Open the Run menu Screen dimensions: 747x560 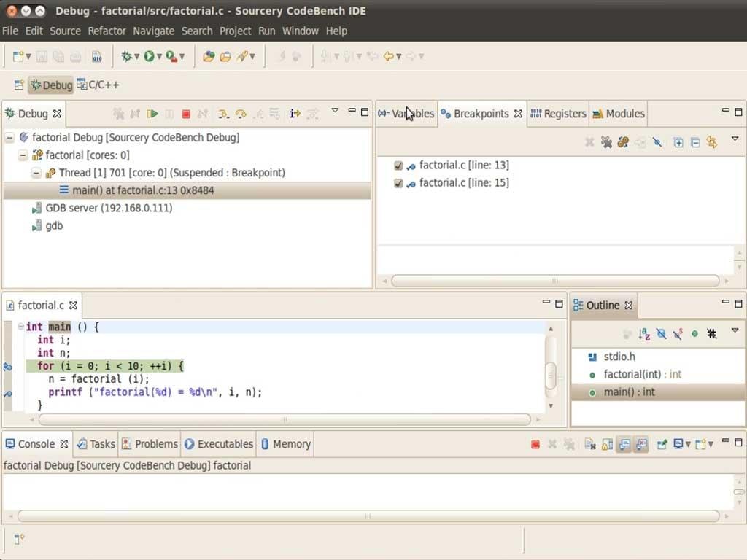click(267, 31)
